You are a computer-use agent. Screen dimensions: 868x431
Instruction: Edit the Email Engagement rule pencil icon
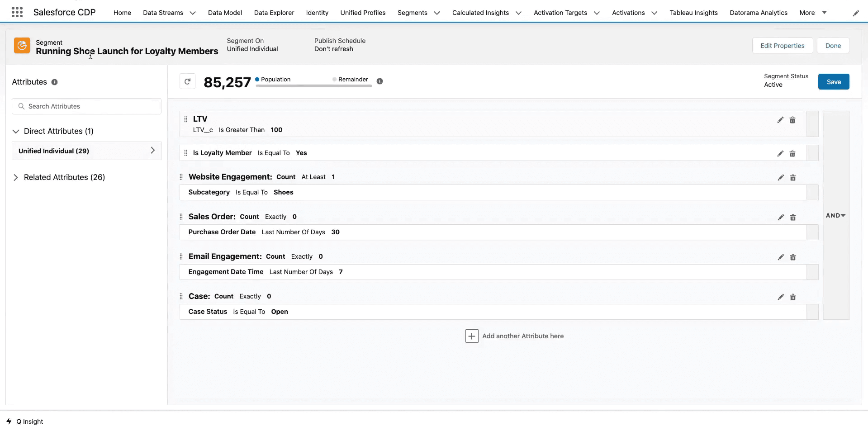[780, 257]
